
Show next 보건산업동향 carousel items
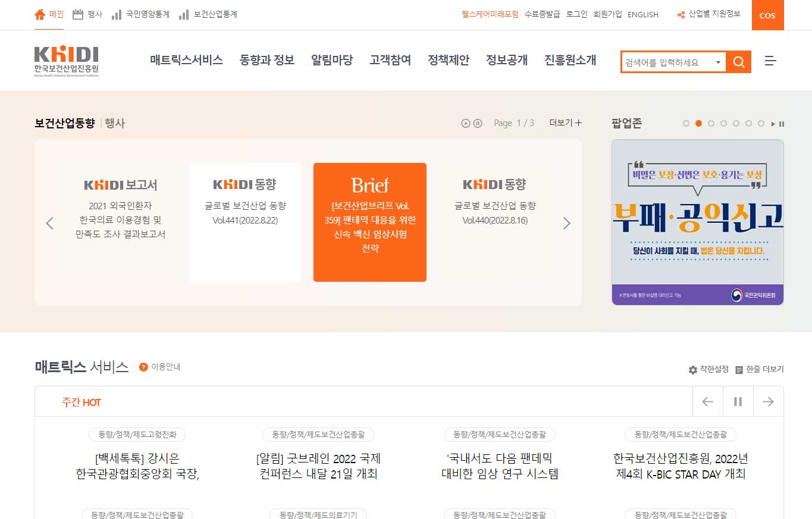(x=566, y=224)
